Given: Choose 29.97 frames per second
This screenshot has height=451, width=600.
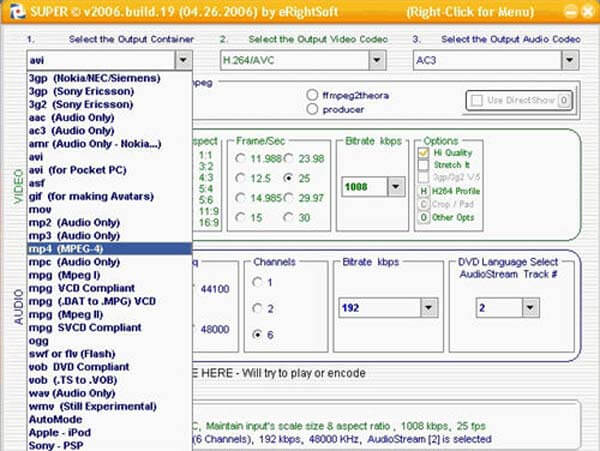Looking at the screenshot, I should pyautogui.click(x=289, y=198).
